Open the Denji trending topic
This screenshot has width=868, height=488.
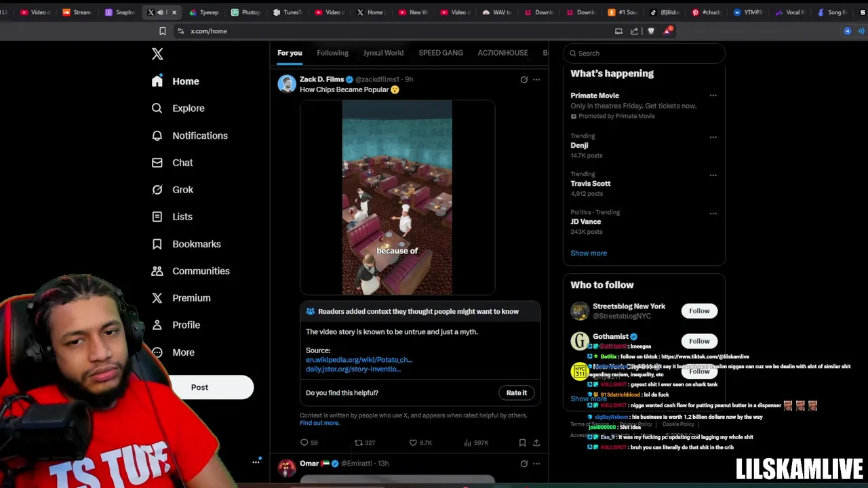point(579,145)
